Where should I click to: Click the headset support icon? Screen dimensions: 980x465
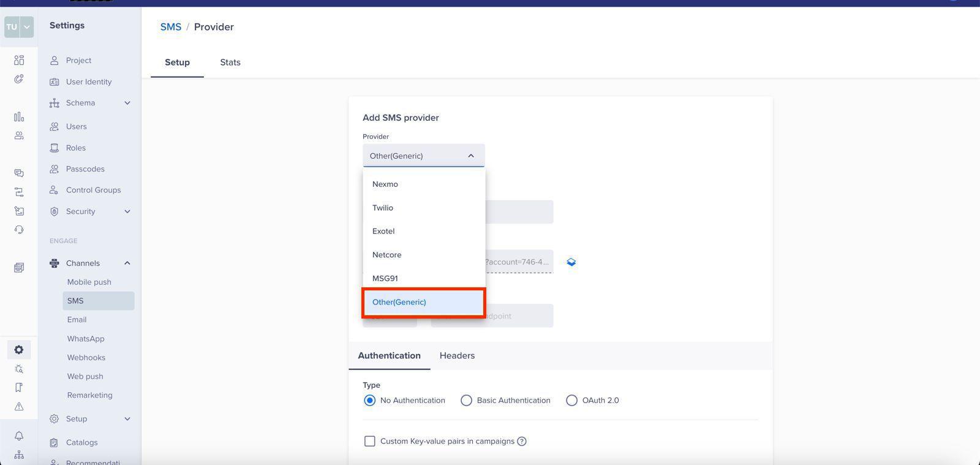tap(19, 230)
